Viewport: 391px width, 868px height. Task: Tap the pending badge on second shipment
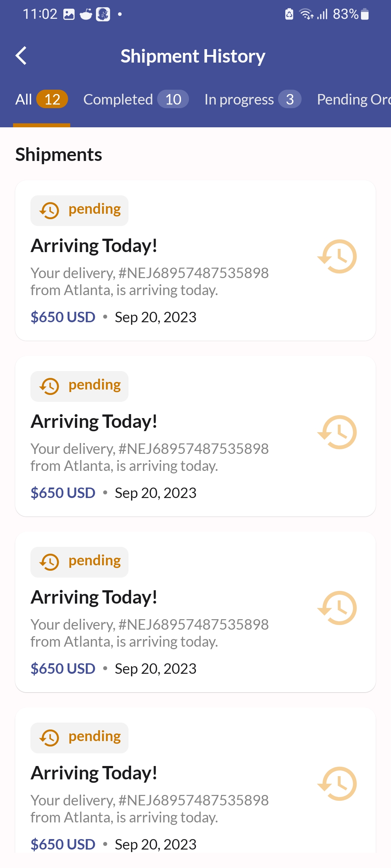click(79, 386)
